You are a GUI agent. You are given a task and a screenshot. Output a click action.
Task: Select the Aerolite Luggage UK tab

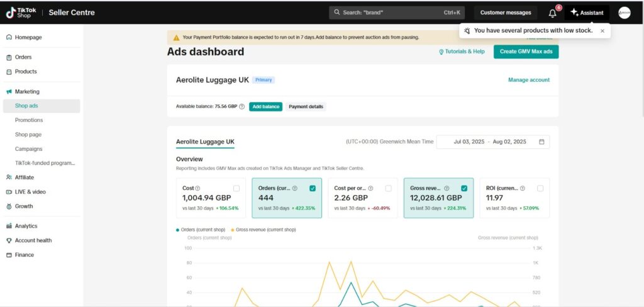point(205,142)
